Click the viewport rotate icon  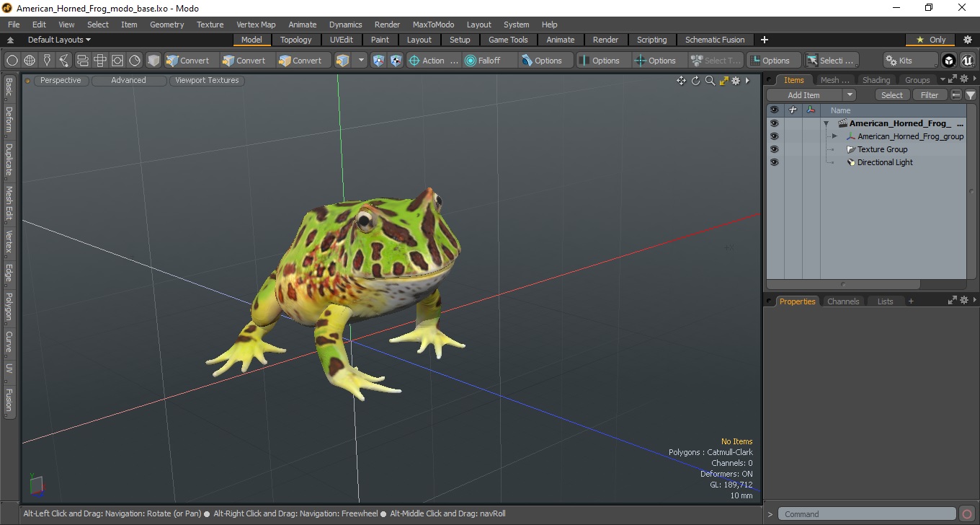[x=696, y=81]
